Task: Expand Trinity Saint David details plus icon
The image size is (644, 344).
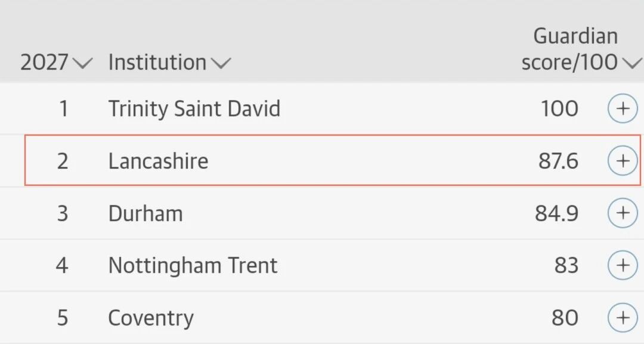Action: coord(623,109)
